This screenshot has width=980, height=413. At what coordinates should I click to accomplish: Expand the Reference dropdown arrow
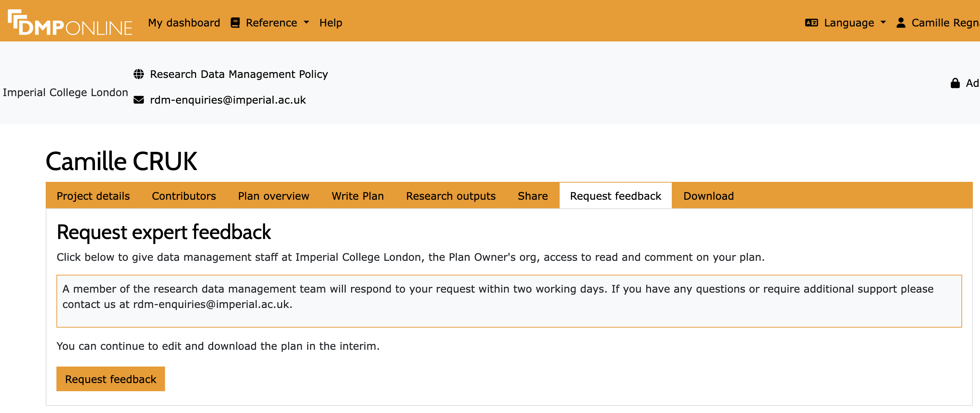[306, 23]
